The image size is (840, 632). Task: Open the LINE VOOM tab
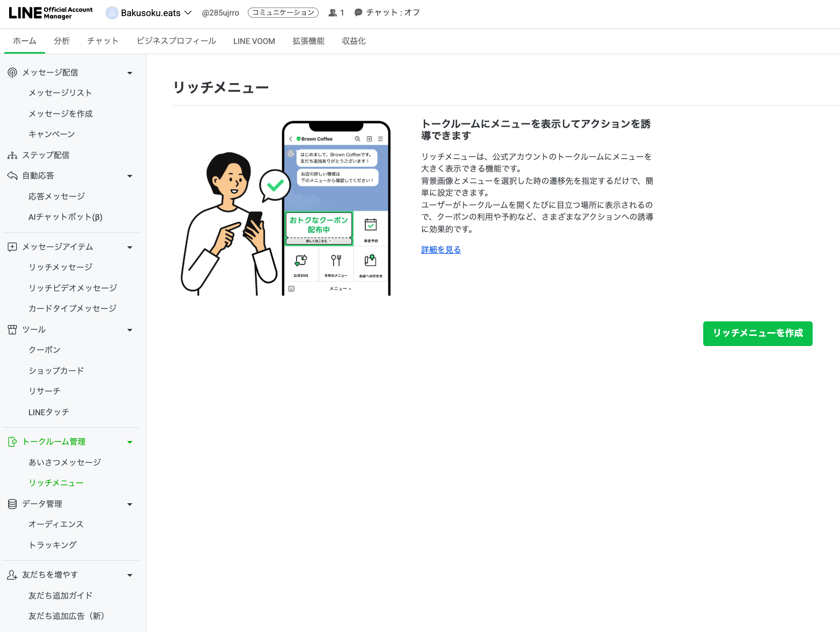point(254,41)
